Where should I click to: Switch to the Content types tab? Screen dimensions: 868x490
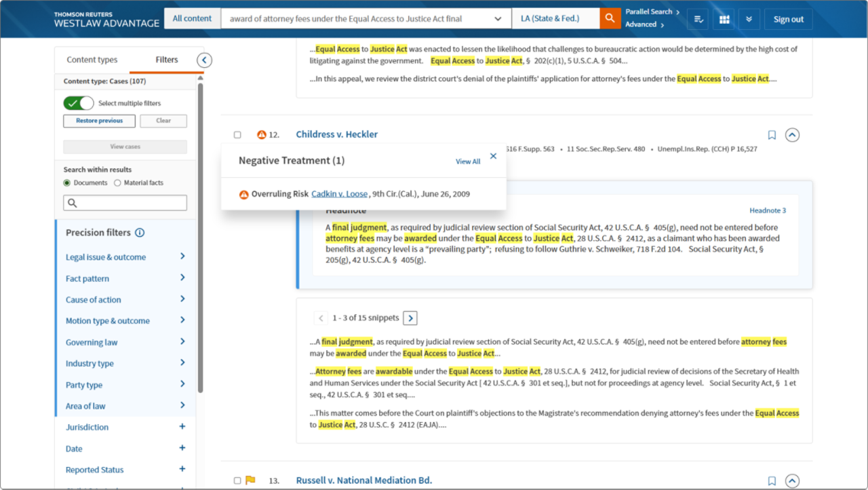[92, 60]
